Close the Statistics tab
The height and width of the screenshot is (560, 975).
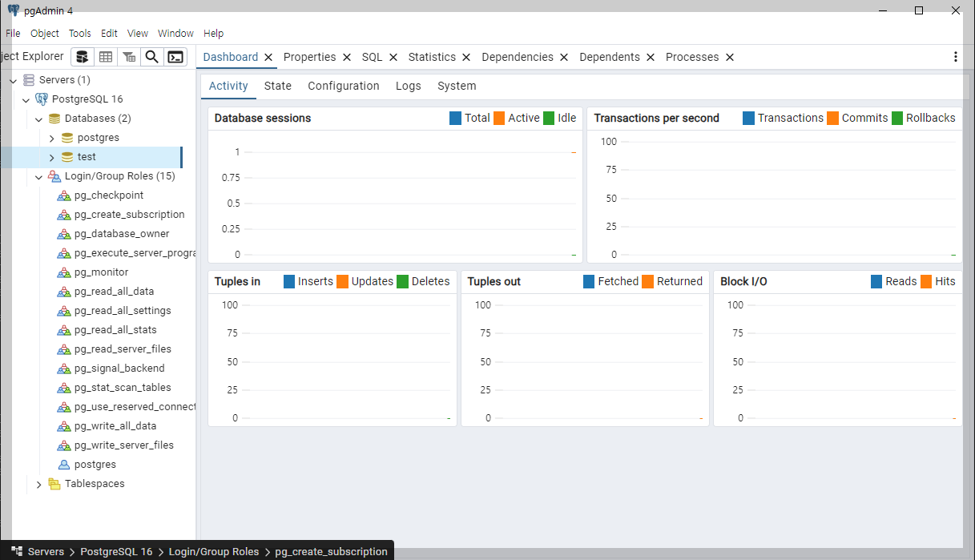pos(466,57)
